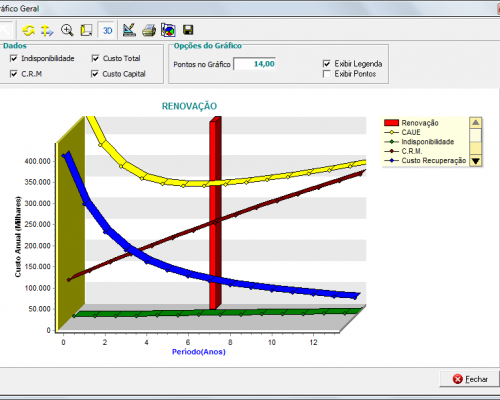This screenshot has height=400, width=500.
Task: Enable the Exibir Pontos checkbox
Action: click(x=327, y=74)
